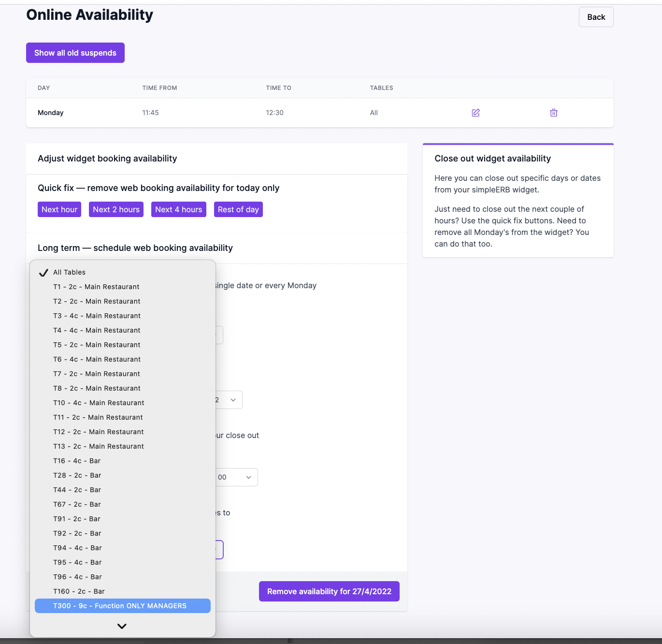Screen dimensions: 662x644
Task: Click the All tables cell
Action: pyautogui.click(x=374, y=113)
